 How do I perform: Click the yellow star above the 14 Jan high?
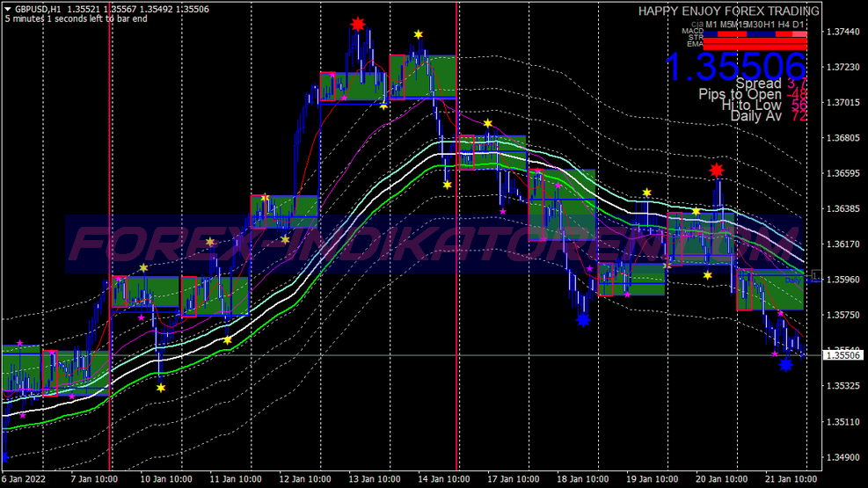pyautogui.click(x=418, y=34)
